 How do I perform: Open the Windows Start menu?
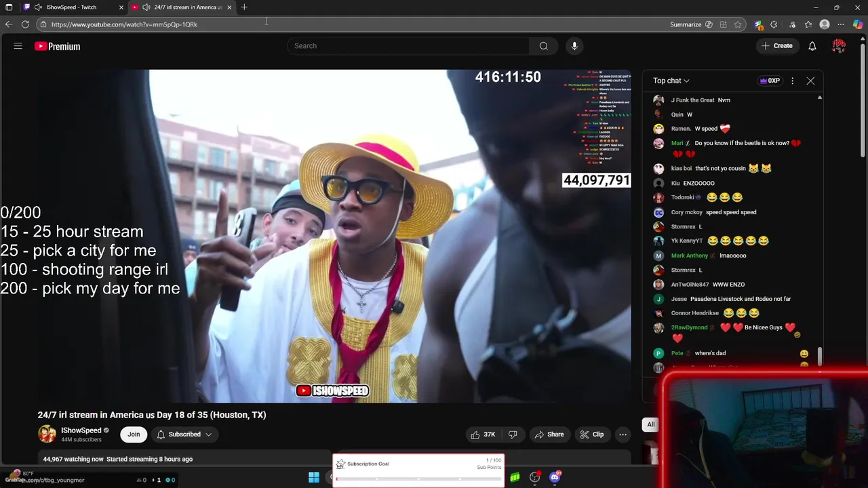tap(314, 478)
